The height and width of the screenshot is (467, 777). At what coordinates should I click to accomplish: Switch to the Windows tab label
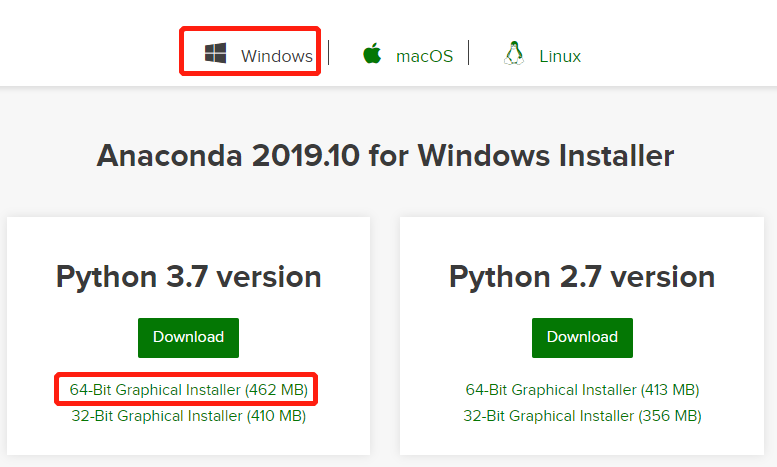[x=277, y=56]
